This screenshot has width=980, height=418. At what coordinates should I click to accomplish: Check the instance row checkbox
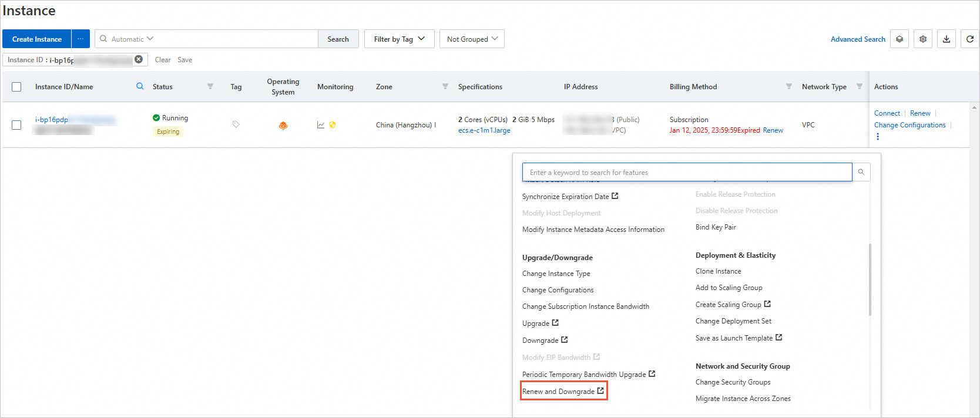click(x=16, y=125)
